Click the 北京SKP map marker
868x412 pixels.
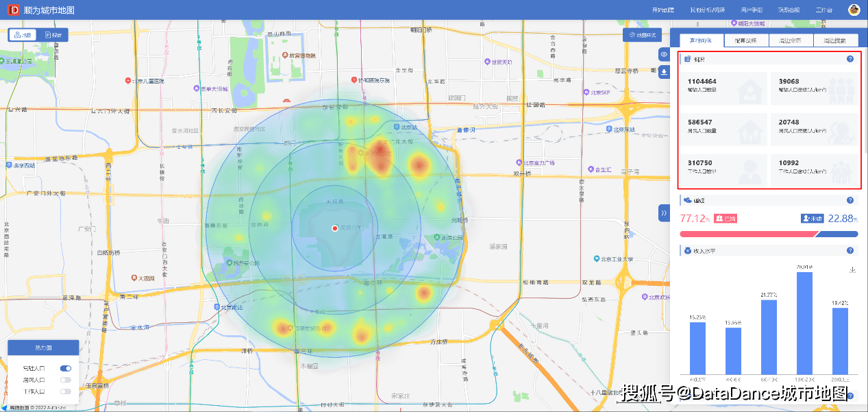tap(586, 93)
